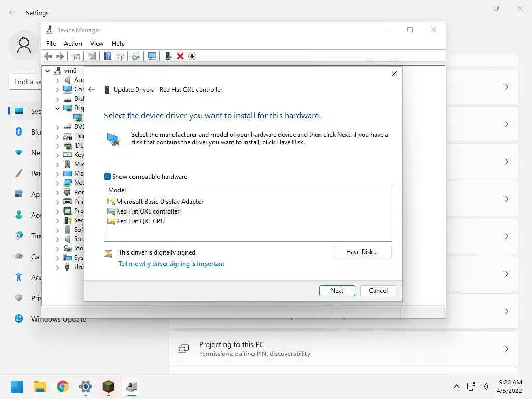Click the Privacy shield icon in Settings

[x=19, y=298]
